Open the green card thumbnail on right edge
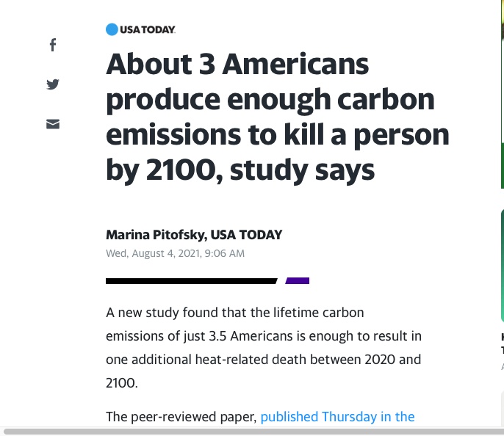 tap(503, 265)
